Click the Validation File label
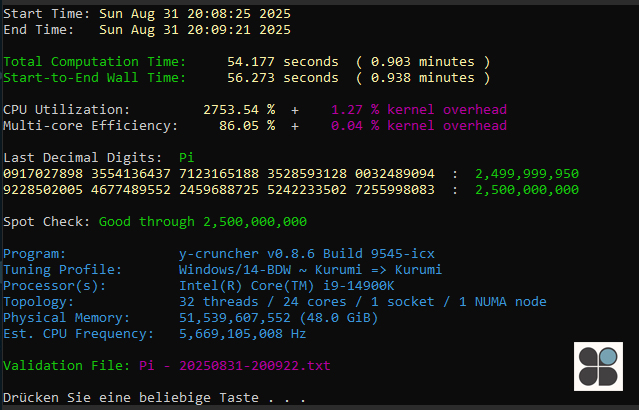 click(x=67, y=366)
